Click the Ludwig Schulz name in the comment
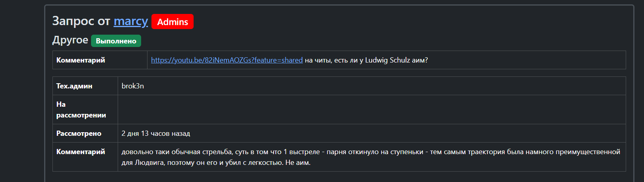 click(x=387, y=60)
